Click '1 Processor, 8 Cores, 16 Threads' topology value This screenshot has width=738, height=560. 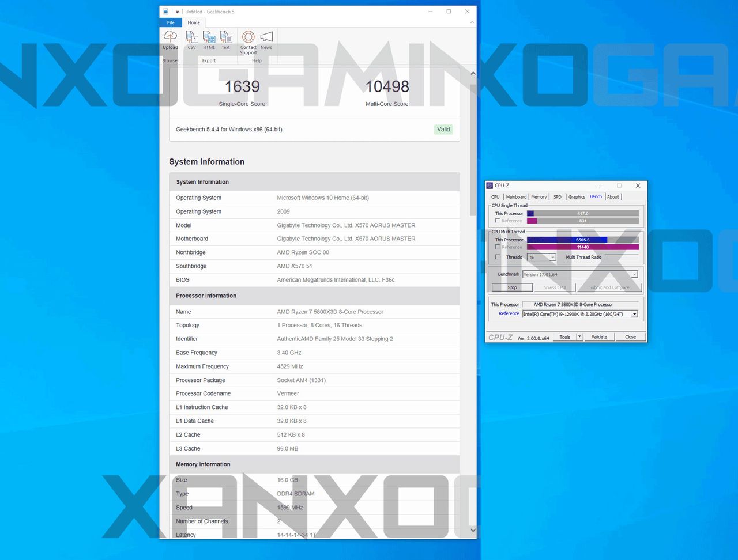pyautogui.click(x=320, y=325)
